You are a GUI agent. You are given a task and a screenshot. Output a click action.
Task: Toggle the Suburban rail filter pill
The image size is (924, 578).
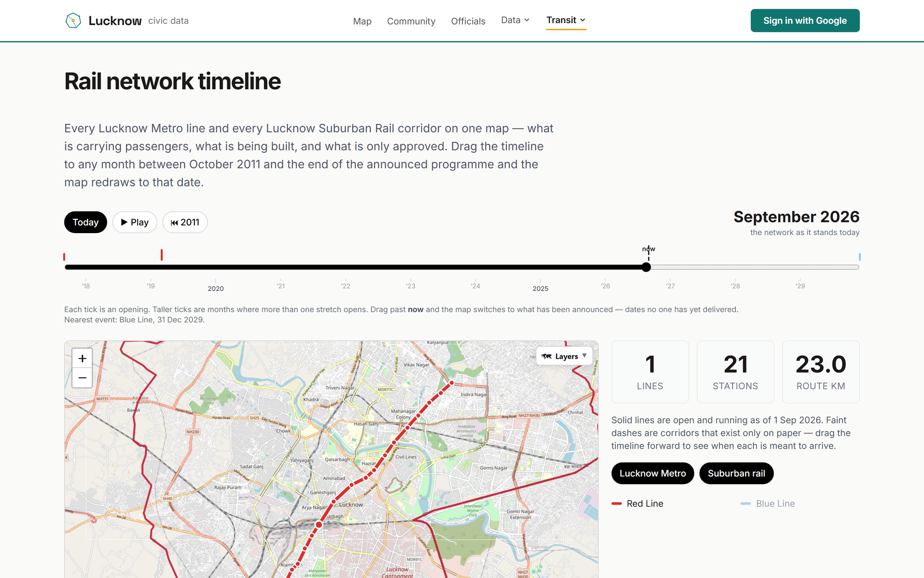[x=736, y=473]
